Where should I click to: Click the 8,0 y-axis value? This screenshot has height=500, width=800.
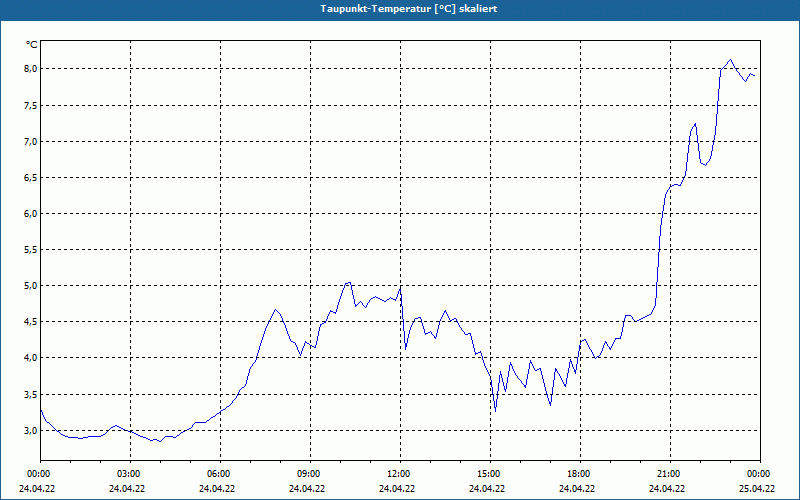pyautogui.click(x=31, y=69)
